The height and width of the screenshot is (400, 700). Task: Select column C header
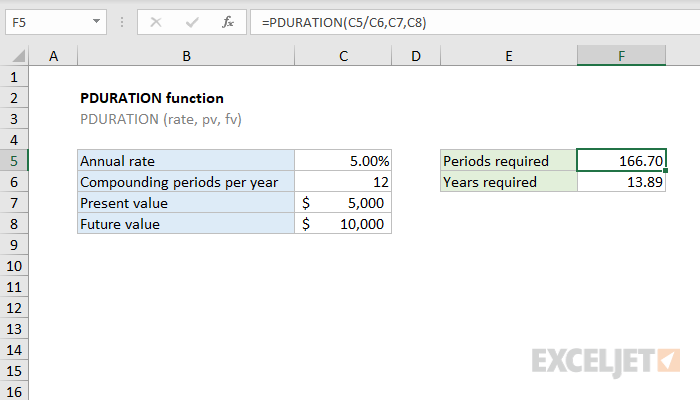pos(343,56)
